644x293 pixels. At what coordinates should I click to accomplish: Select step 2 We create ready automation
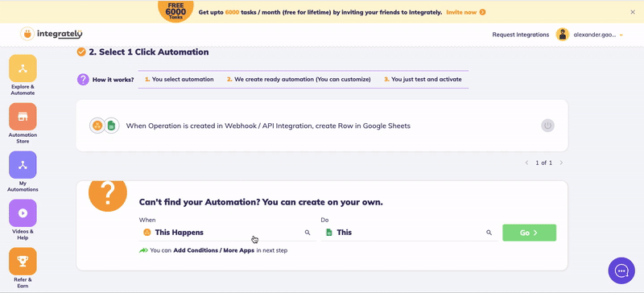click(299, 80)
